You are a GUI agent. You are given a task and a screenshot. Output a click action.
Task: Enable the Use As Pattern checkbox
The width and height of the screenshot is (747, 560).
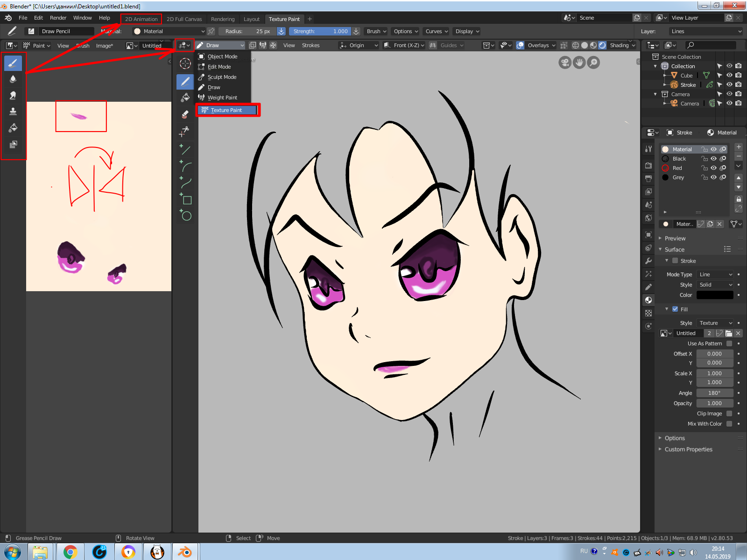click(729, 343)
